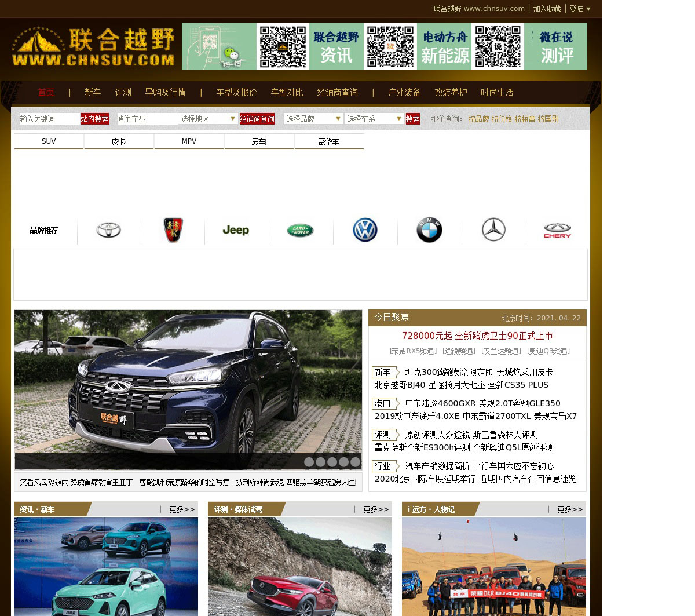Open the 荣威RX5频道 link

click(x=413, y=351)
